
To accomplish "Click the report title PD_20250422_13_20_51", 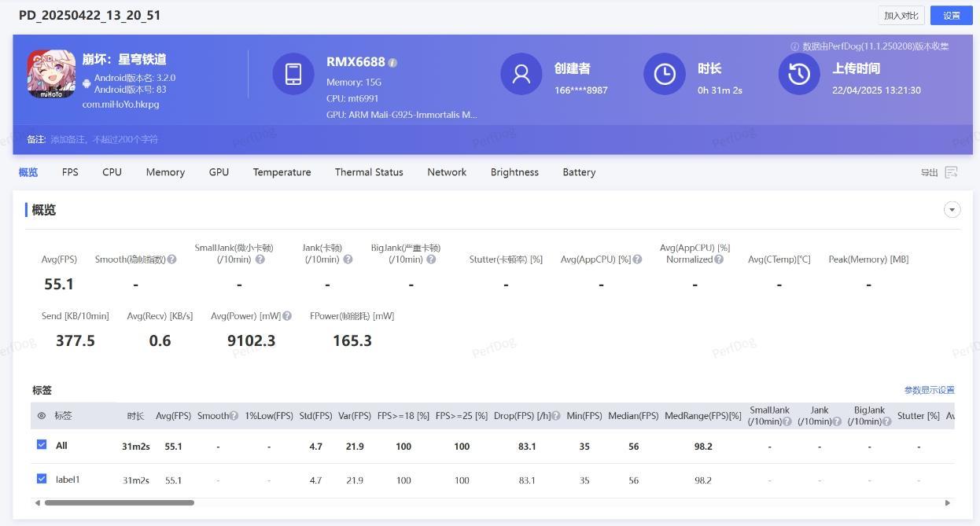I will pyautogui.click(x=90, y=15).
